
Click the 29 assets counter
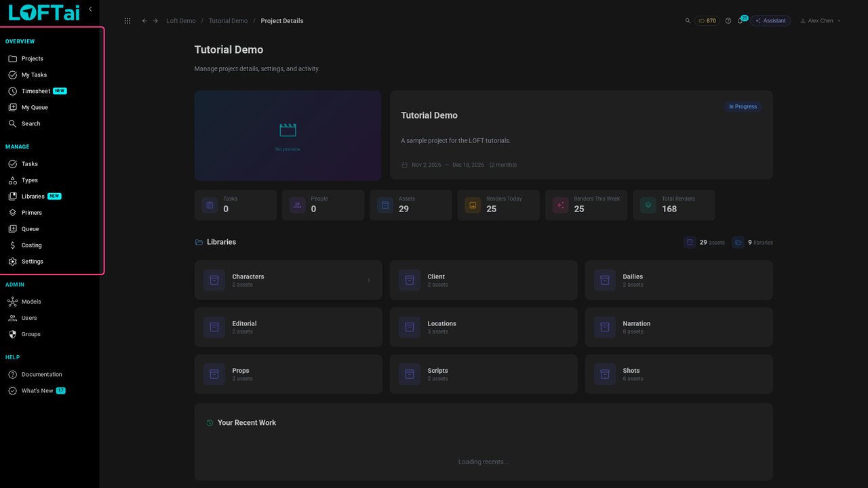tap(704, 242)
